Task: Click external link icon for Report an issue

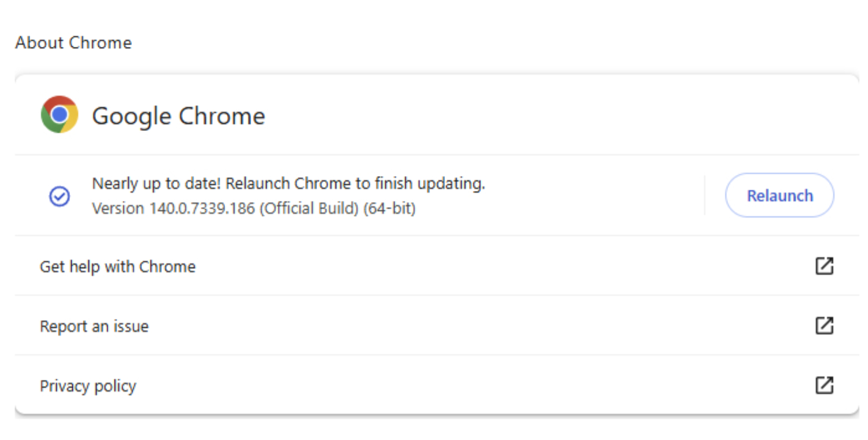Action: pos(824,326)
